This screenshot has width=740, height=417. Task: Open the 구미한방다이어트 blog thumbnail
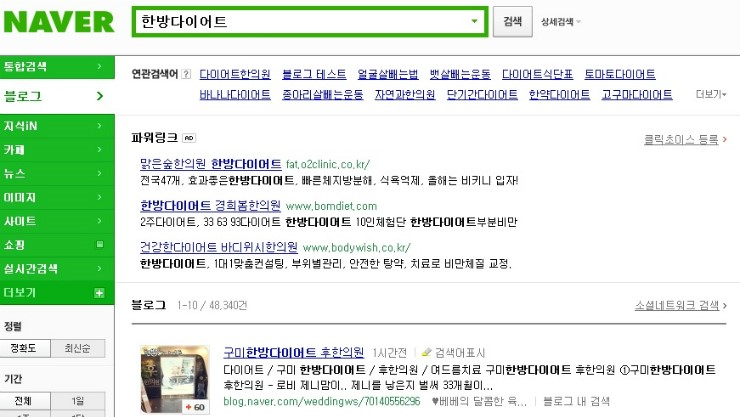pyautogui.click(x=175, y=379)
